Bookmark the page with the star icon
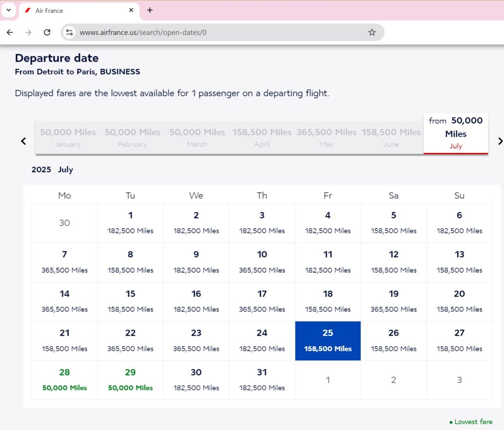The height and width of the screenshot is (430, 504). pos(372,32)
